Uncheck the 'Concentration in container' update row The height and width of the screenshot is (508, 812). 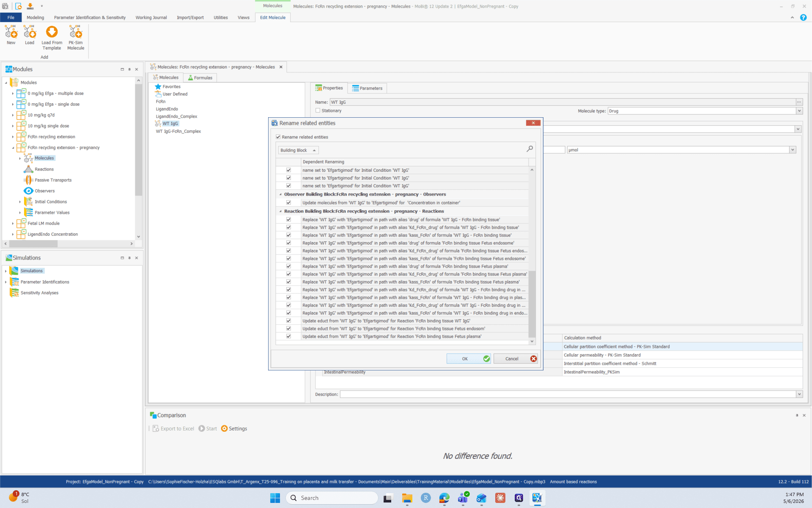pyautogui.click(x=288, y=203)
